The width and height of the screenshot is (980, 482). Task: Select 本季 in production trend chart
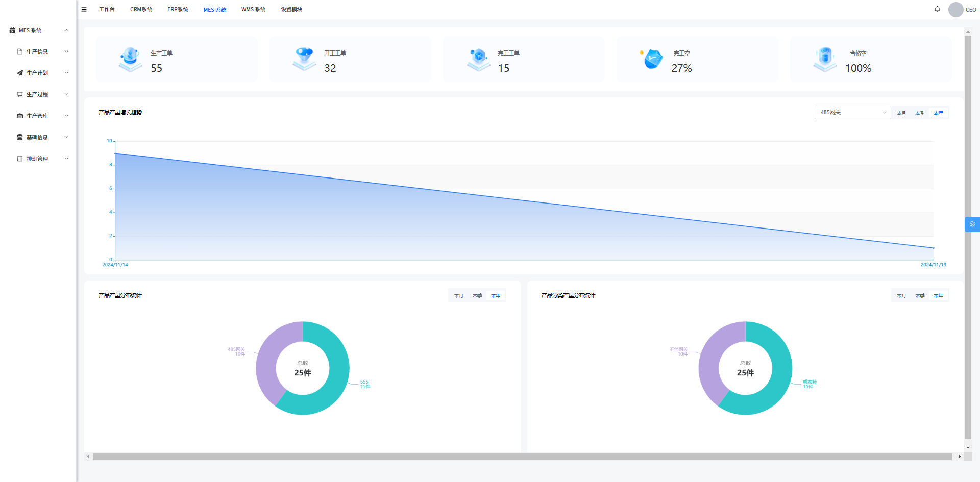(x=920, y=113)
